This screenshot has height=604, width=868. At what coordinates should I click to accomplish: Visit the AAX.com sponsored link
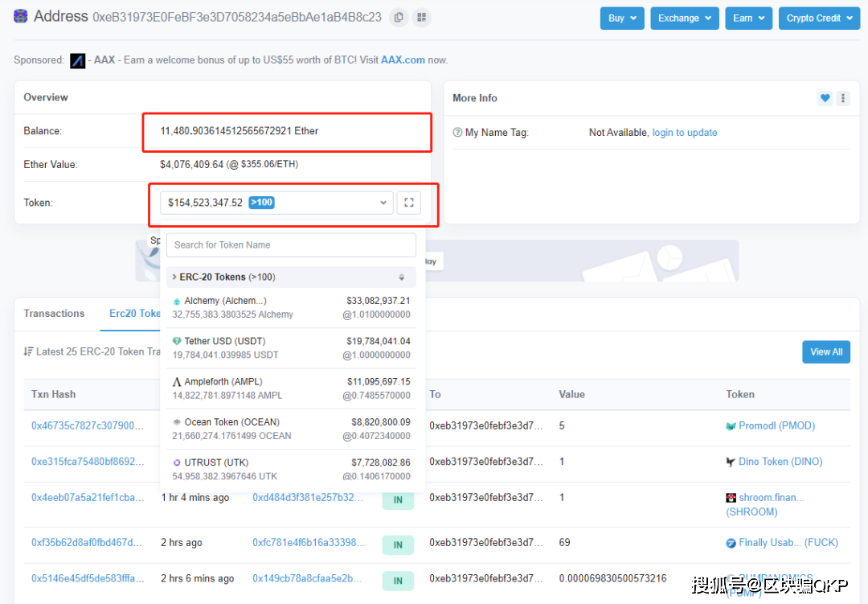point(403,60)
